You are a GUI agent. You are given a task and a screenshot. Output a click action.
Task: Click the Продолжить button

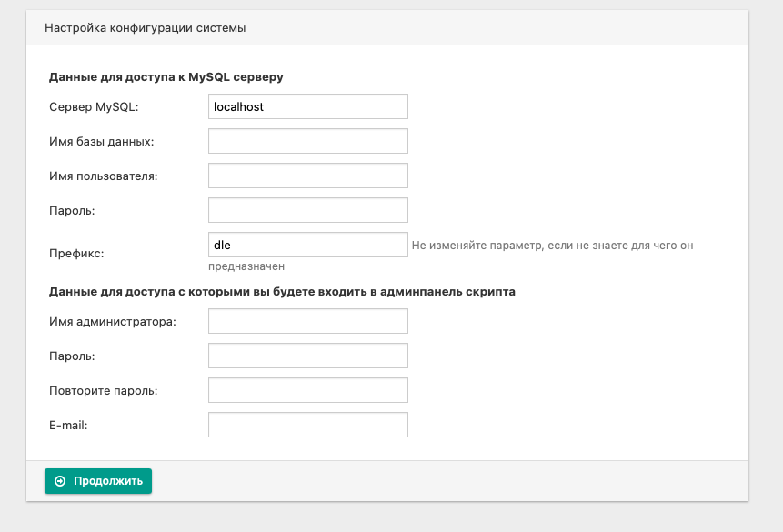tap(98, 481)
